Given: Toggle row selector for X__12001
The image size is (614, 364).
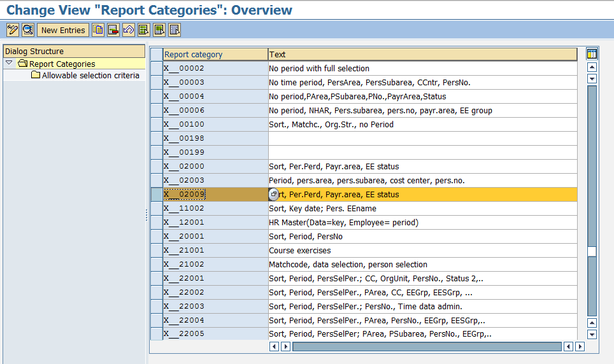Looking at the screenshot, I should pyautogui.click(x=157, y=222).
